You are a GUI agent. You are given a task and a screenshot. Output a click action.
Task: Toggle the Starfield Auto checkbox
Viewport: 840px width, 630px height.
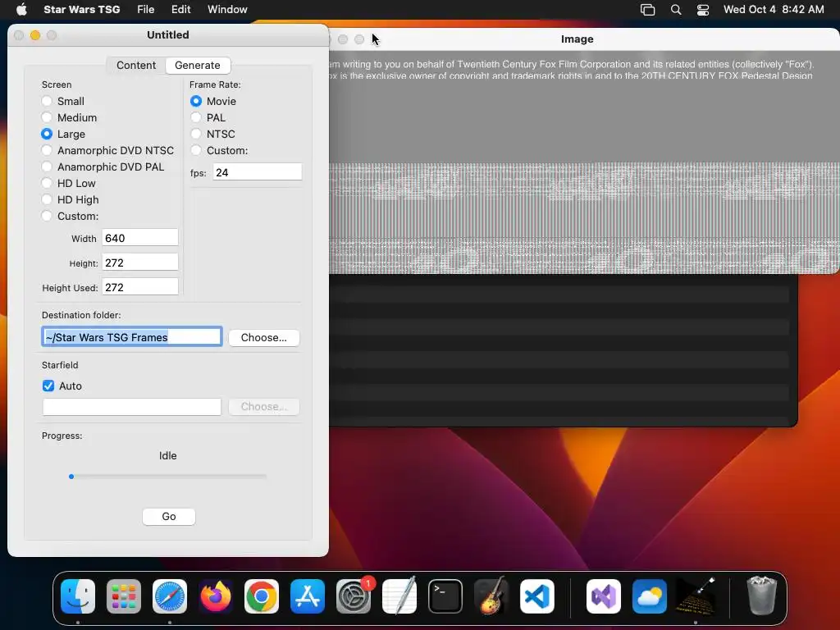tap(48, 386)
